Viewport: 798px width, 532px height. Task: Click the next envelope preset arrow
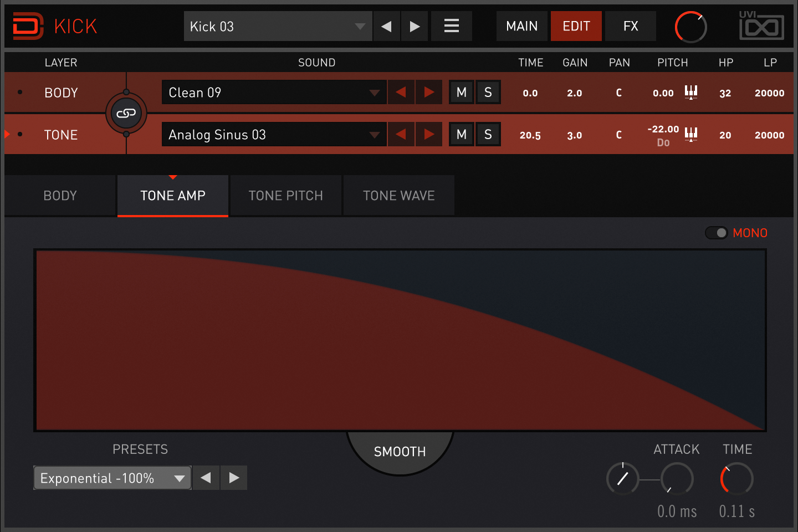point(233,478)
